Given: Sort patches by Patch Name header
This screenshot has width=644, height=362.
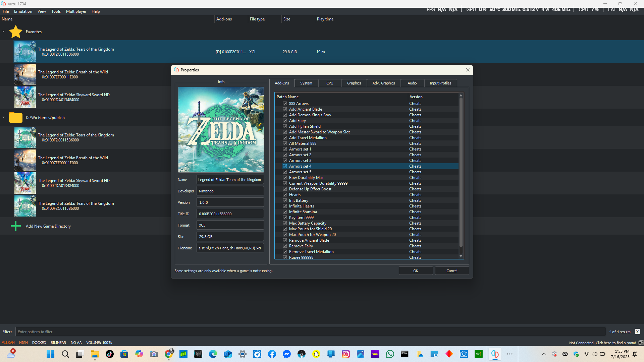Looking at the screenshot, I should click(341, 97).
